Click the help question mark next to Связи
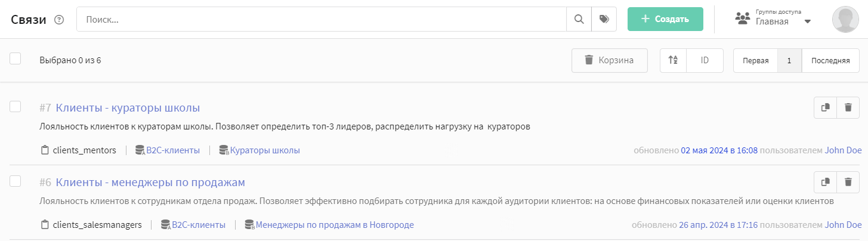This screenshot has height=241, width=868. (x=58, y=20)
